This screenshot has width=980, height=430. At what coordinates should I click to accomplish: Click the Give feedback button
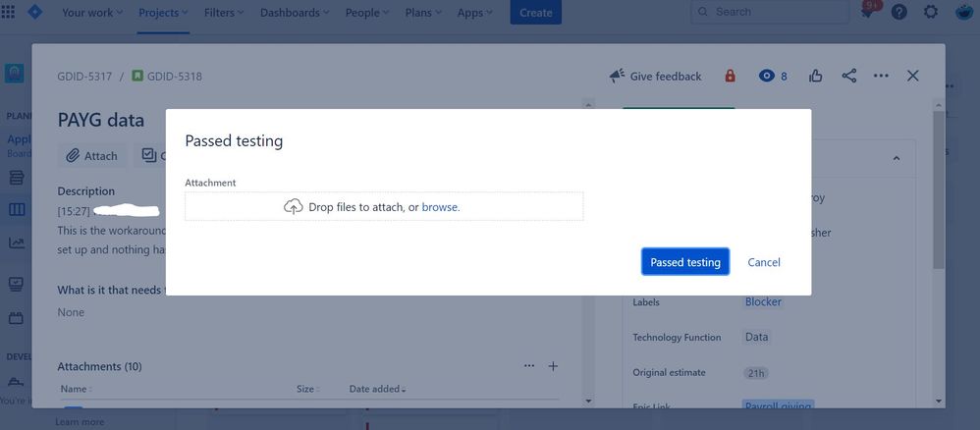pos(656,77)
